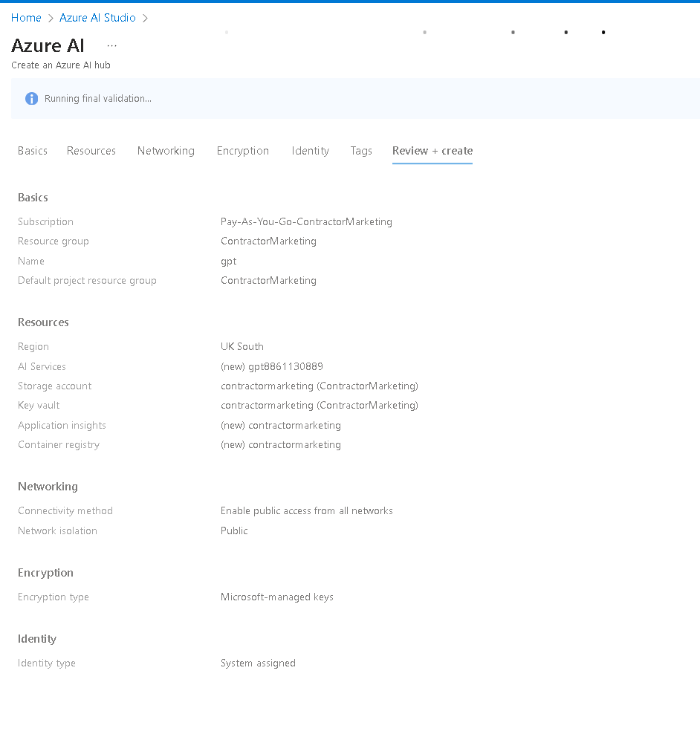
Task: Click the Container registry value
Action: 281,445
